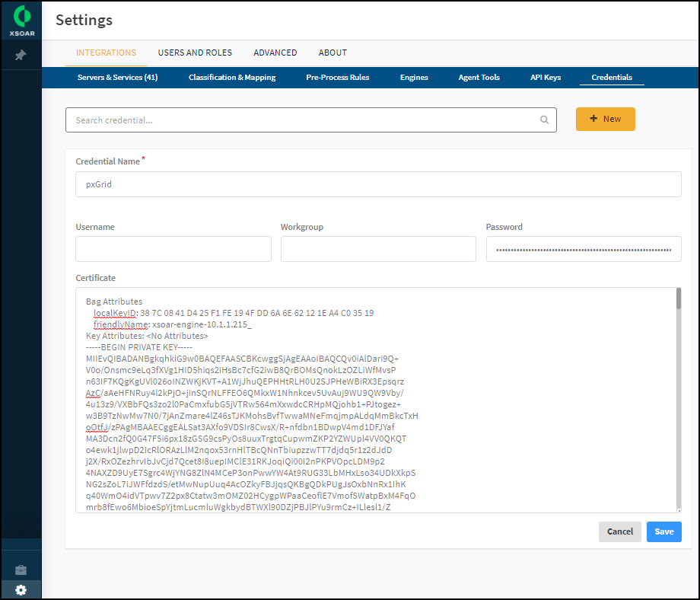Open the API Keys sub-tab

(546, 78)
